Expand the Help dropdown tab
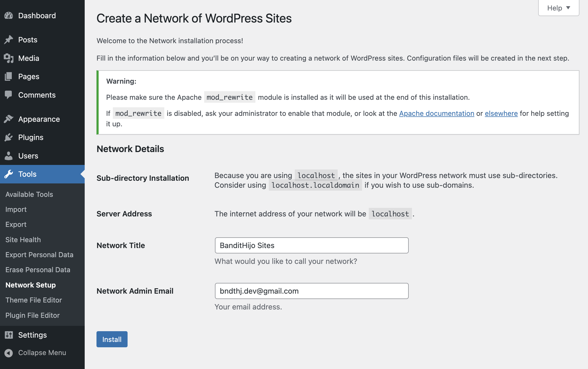 click(x=559, y=8)
